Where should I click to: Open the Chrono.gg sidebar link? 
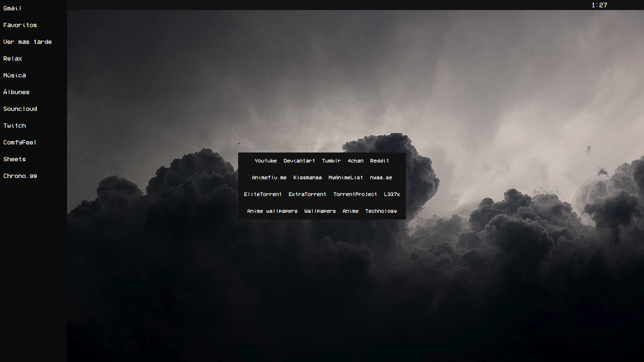[x=20, y=176]
